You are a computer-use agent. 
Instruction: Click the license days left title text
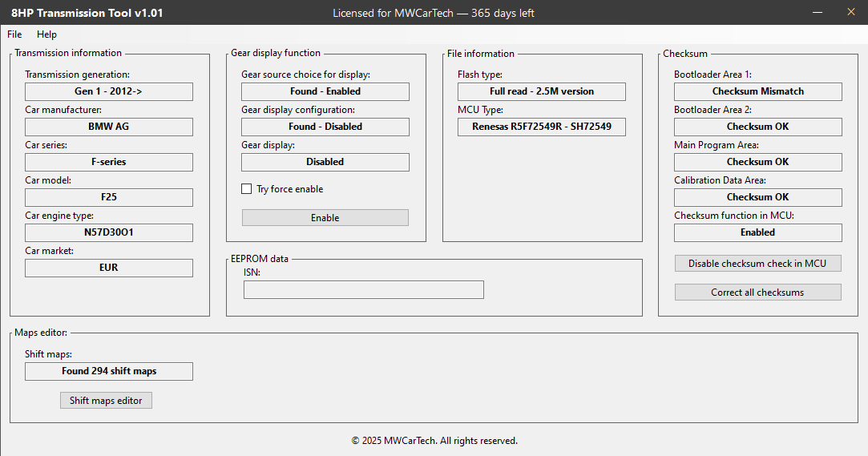(x=434, y=13)
